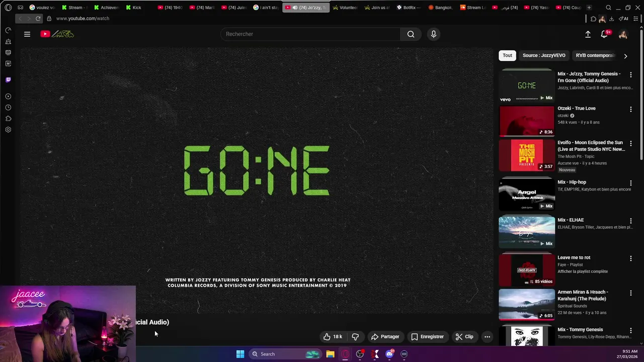Go back to previous page
Image resolution: width=644 pixels, height=362 pixels.
[20, 19]
